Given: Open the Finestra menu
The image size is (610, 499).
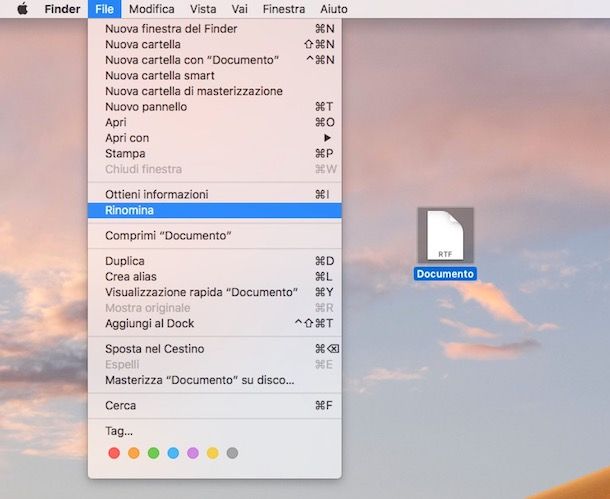Looking at the screenshot, I should click(284, 9).
